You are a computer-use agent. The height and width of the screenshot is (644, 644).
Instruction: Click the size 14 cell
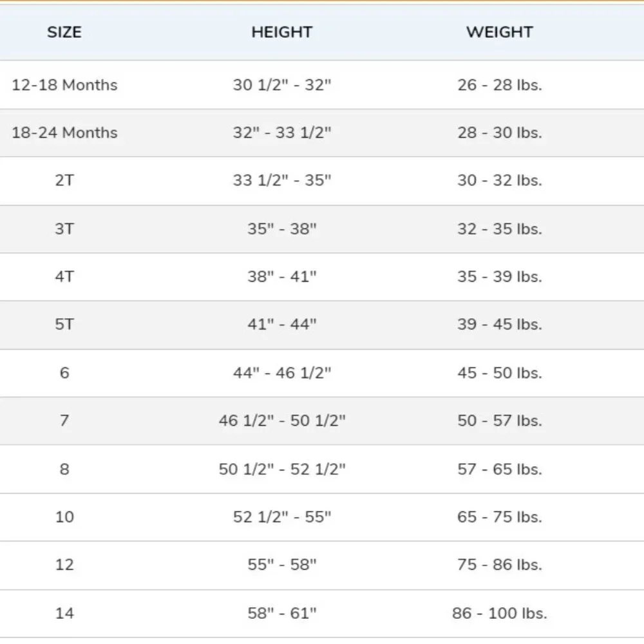[x=64, y=613]
